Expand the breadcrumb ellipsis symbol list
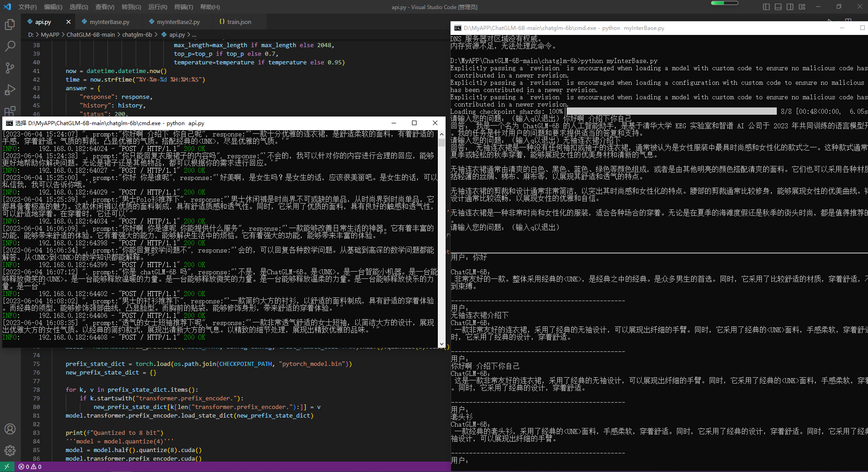This screenshot has width=868, height=472. (x=194, y=34)
